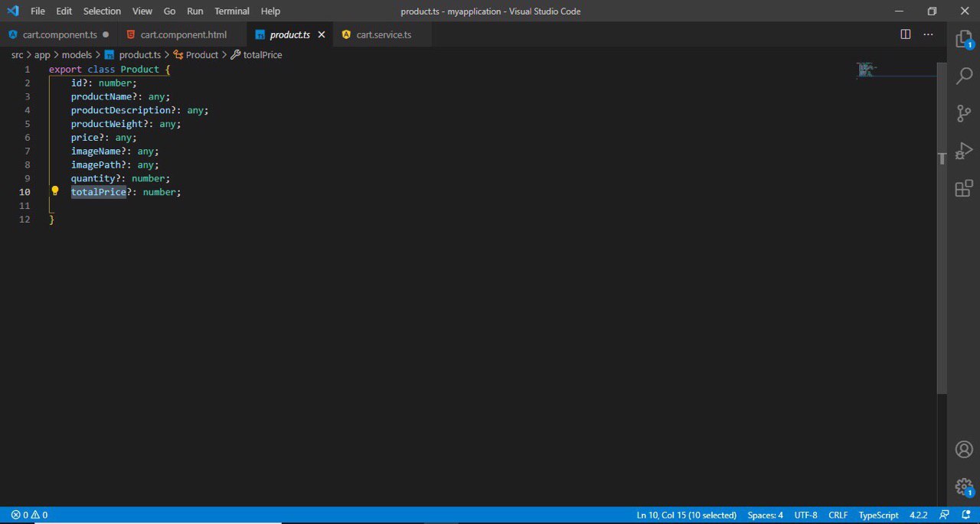Click the VS Code logo icon
Viewport: 980px width, 524px height.
click(12, 11)
